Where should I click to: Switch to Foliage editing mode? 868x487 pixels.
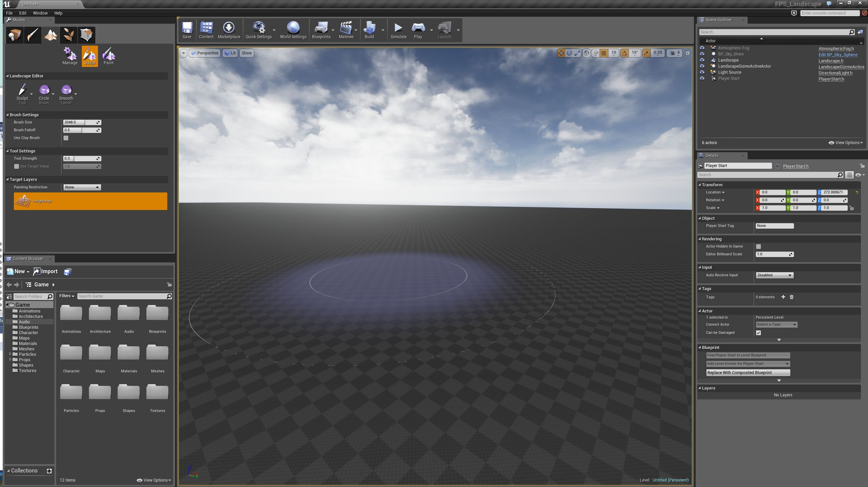tap(69, 35)
